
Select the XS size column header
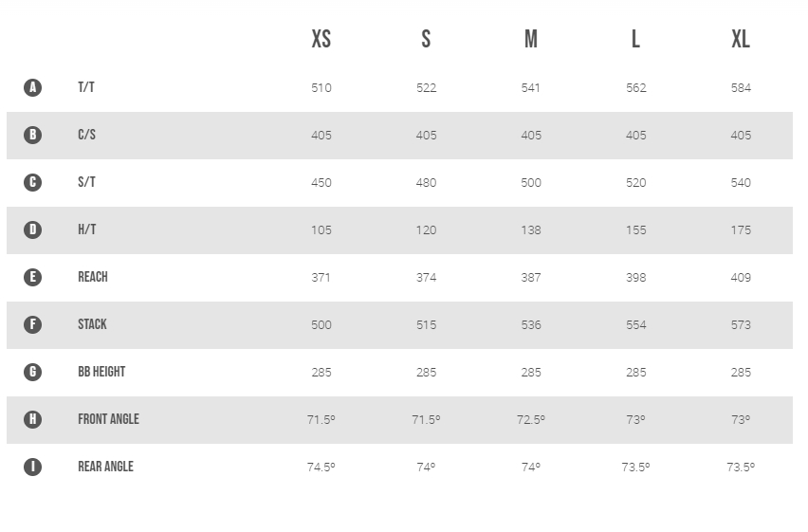tap(321, 39)
